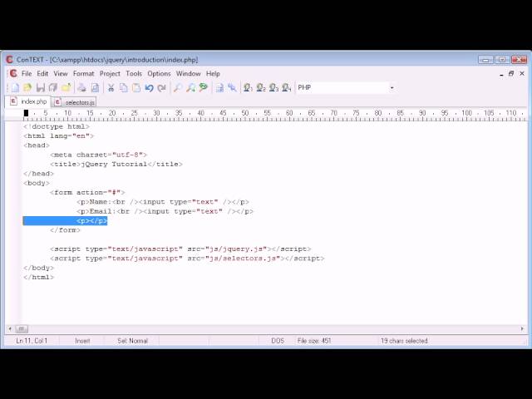Click the '</body>' closing tag
532x399 pixels.
click(x=38, y=268)
